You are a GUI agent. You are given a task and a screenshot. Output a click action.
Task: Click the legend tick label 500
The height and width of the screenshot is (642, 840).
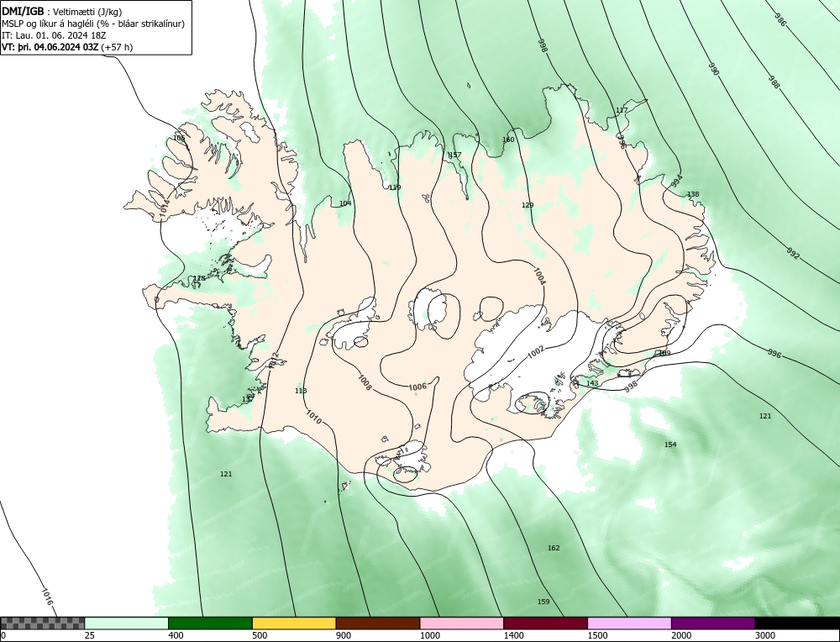click(260, 635)
